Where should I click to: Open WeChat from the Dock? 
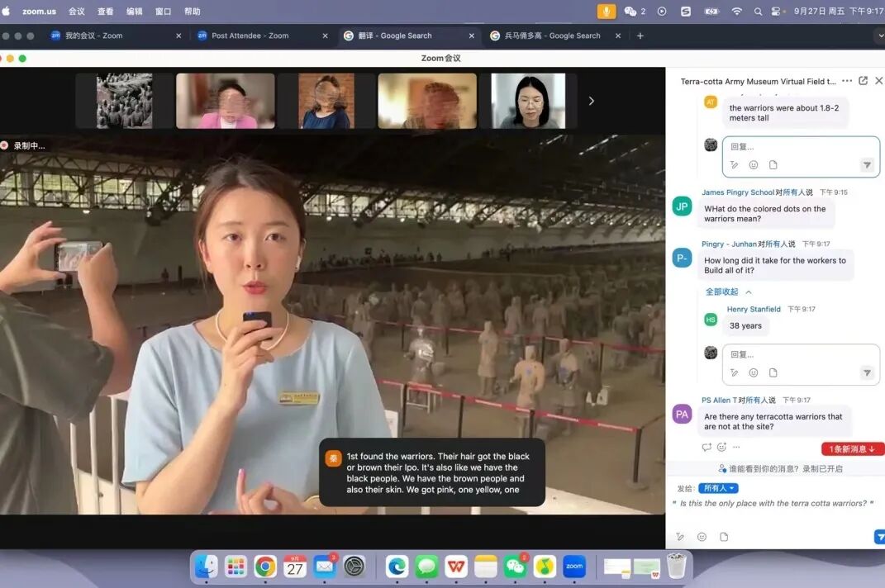[x=515, y=567]
